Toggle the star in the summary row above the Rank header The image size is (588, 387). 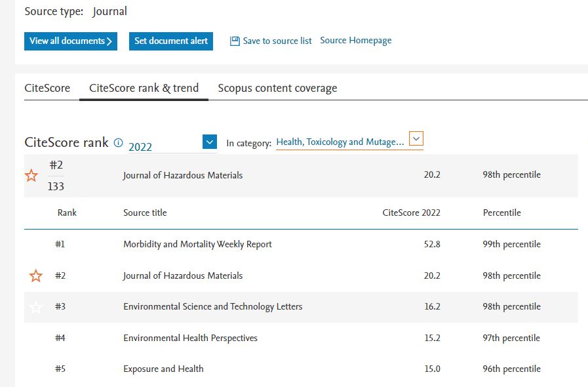pos(31,175)
